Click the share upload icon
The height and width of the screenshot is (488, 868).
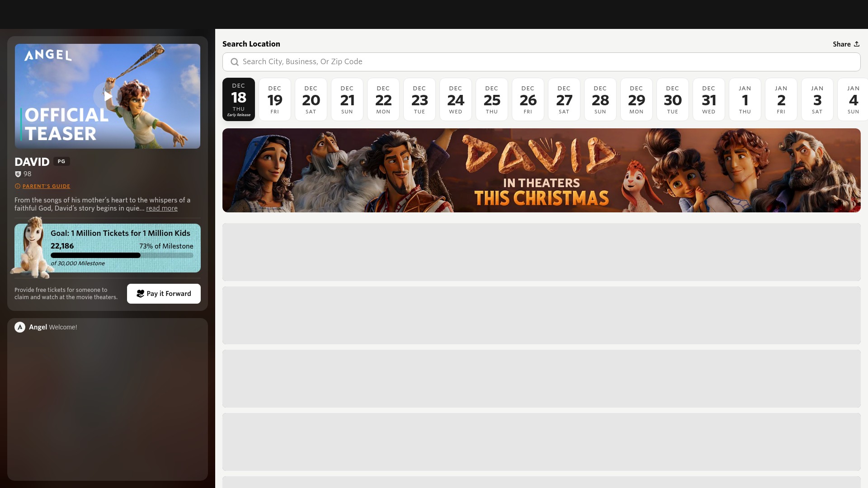[x=856, y=44]
